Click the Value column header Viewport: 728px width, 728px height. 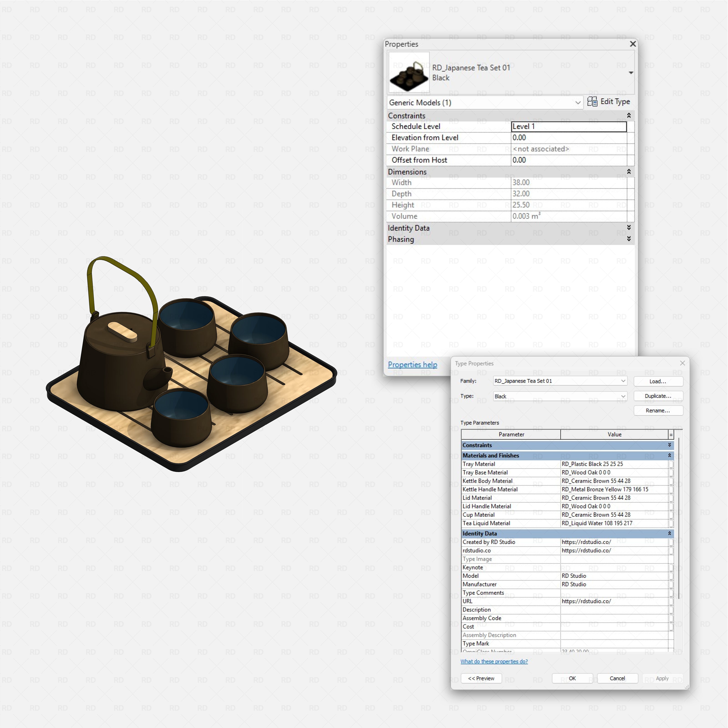pyautogui.click(x=614, y=435)
